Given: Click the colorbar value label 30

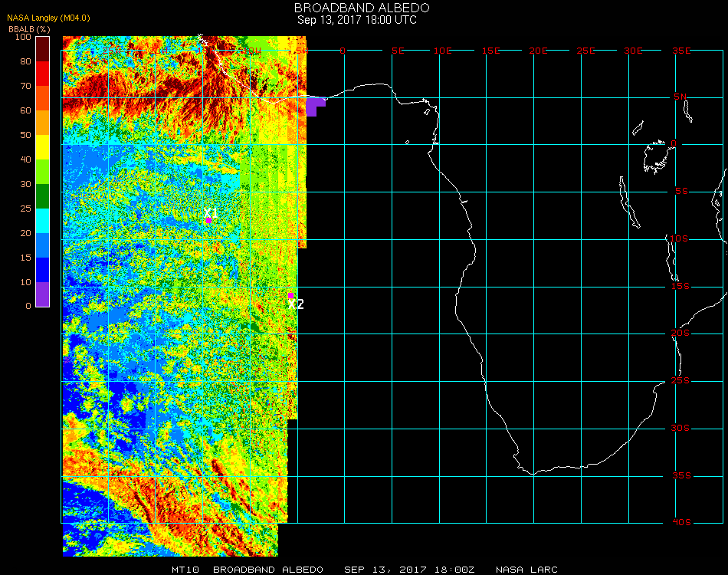Looking at the screenshot, I should pos(25,185).
